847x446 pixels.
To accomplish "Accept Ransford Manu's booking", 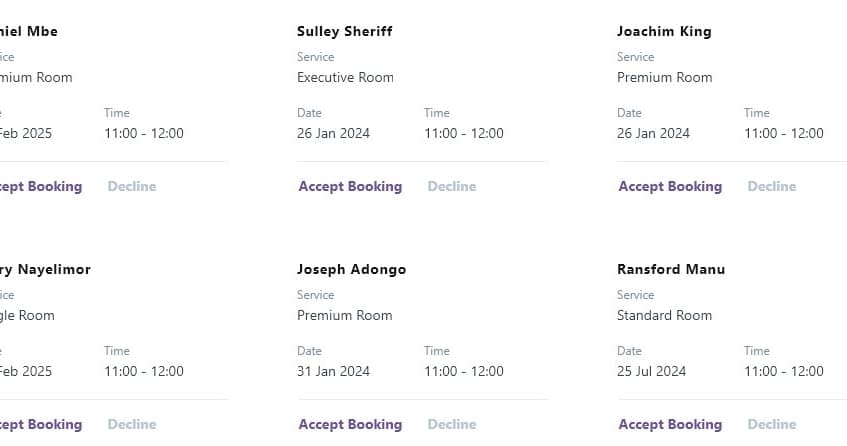I will (x=670, y=424).
